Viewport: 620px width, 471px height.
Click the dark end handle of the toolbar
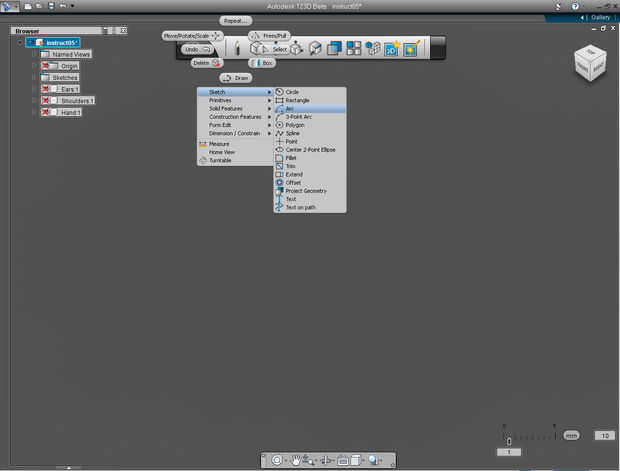click(438, 47)
